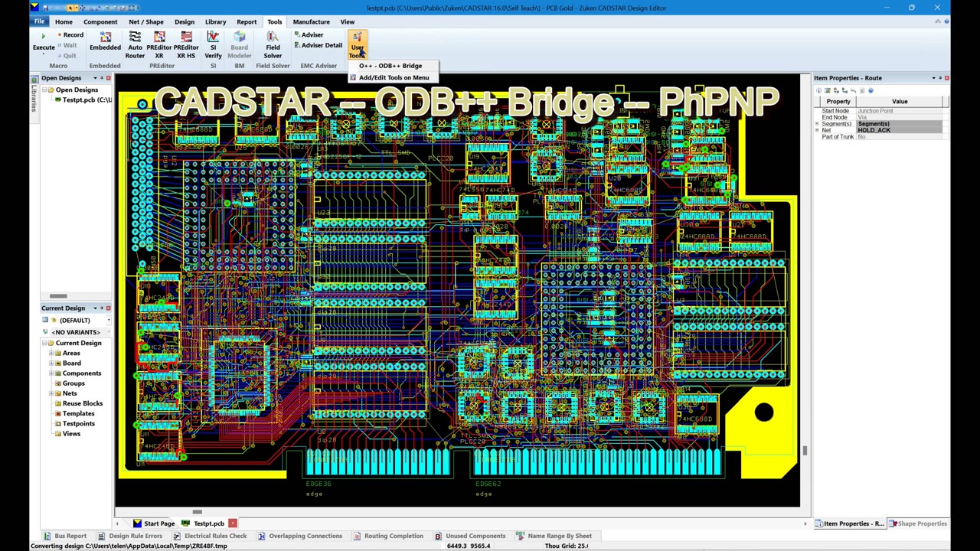The height and width of the screenshot is (551, 980).
Task: Switch to the Start Page document tab
Action: pyautogui.click(x=154, y=523)
